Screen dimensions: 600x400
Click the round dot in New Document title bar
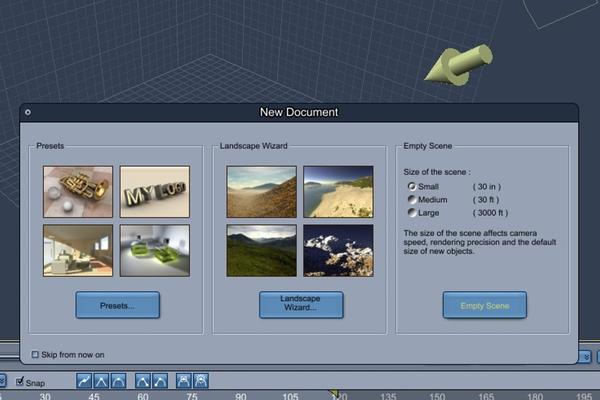(28, 112)
